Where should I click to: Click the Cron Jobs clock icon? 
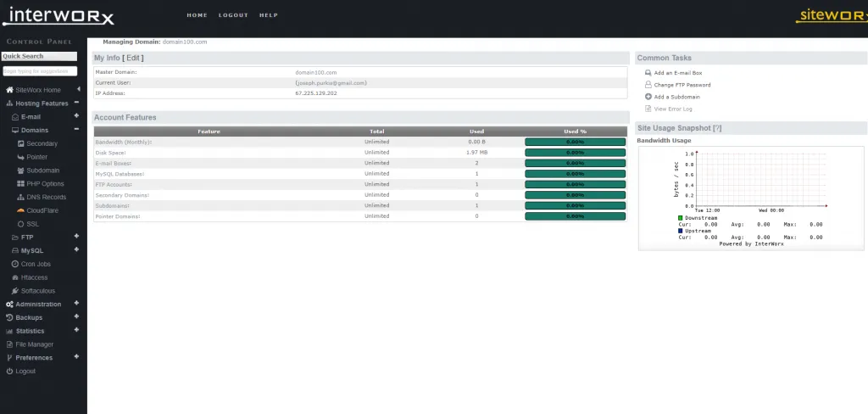(x=15, y=264)
